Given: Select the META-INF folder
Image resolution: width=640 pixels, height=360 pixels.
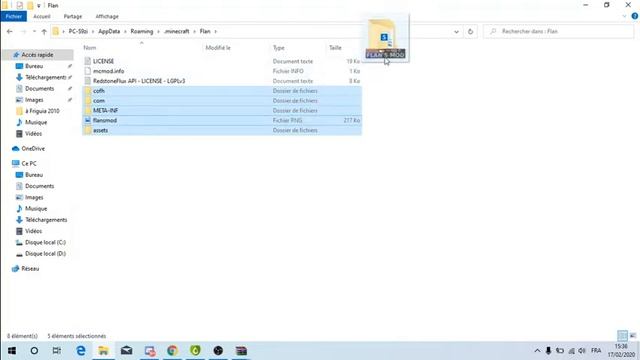Looking at the screenshot, I should (x=222, y=110).
